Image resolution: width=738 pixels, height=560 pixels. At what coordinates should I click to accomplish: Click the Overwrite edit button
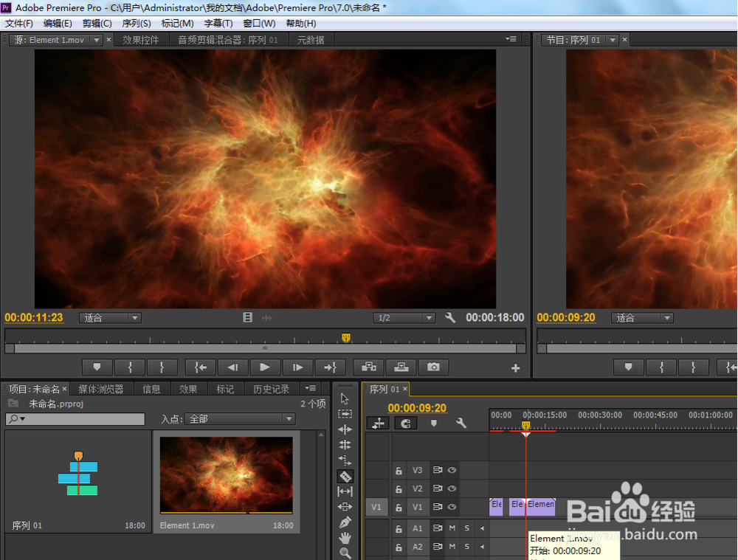pyautogui.click(x=401, y=367)
